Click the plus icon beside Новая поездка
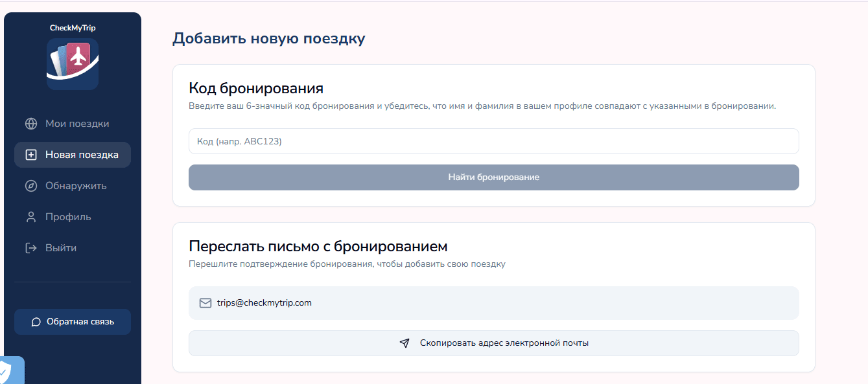Screen dimensions: 868x384 coord(30,155)
